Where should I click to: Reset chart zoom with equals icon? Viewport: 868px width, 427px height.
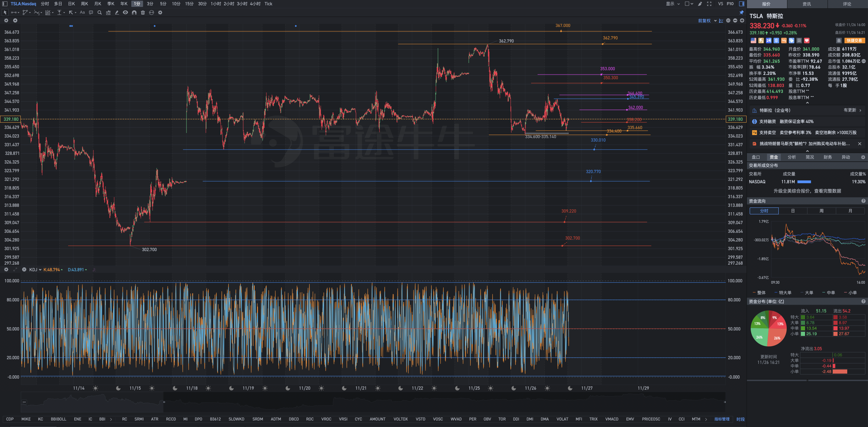pos(728,21)
